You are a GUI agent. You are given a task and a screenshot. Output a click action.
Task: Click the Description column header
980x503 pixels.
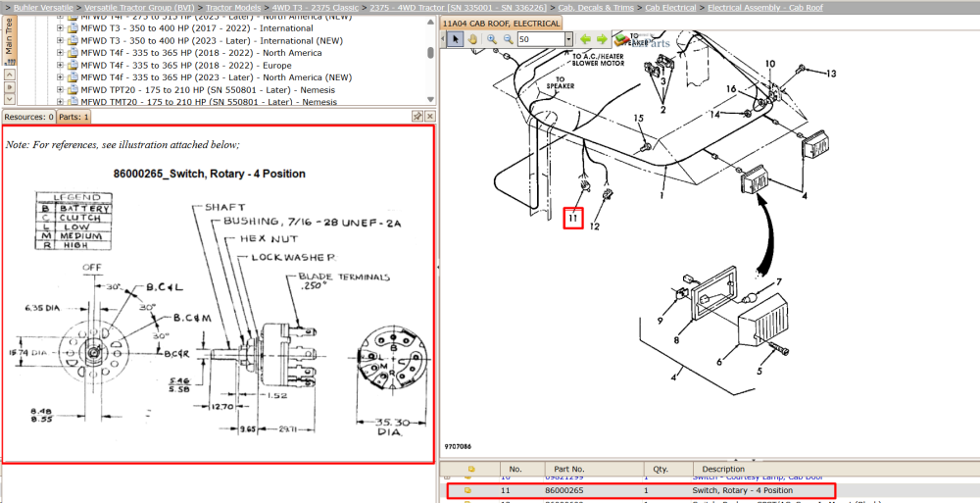click(836, 469)
